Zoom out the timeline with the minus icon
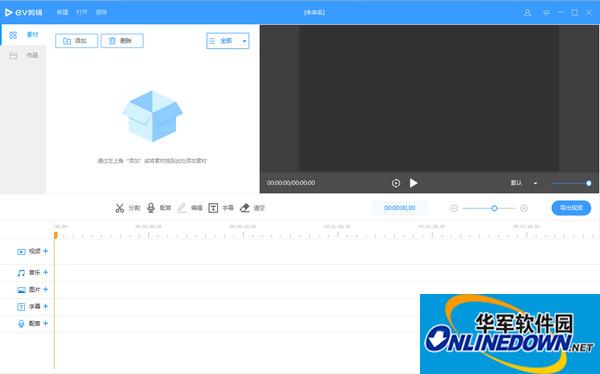600x374 pixels. (454, 208)
